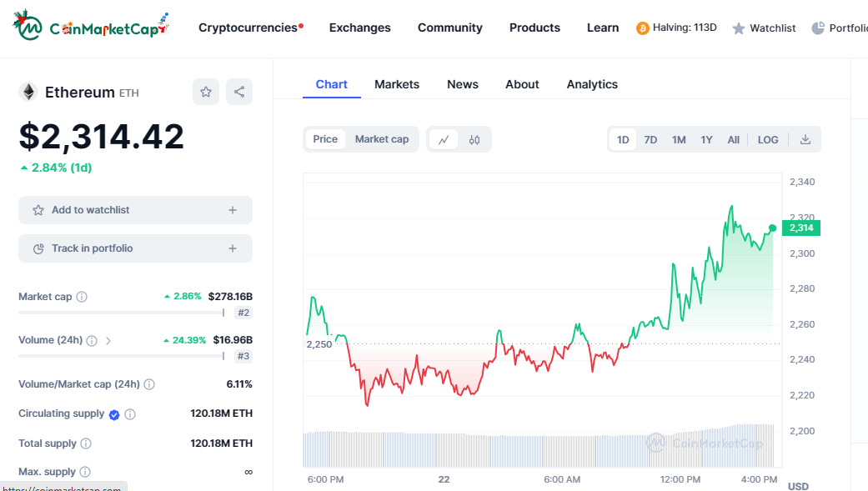Click the Market cap rank progress bar
Screen dimensions: 868x491
[x=121, y=313]
